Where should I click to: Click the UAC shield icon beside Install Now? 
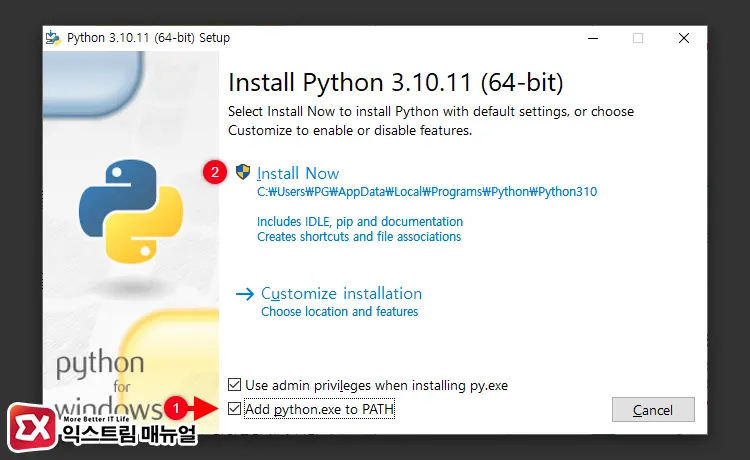(x=242, y=172)
